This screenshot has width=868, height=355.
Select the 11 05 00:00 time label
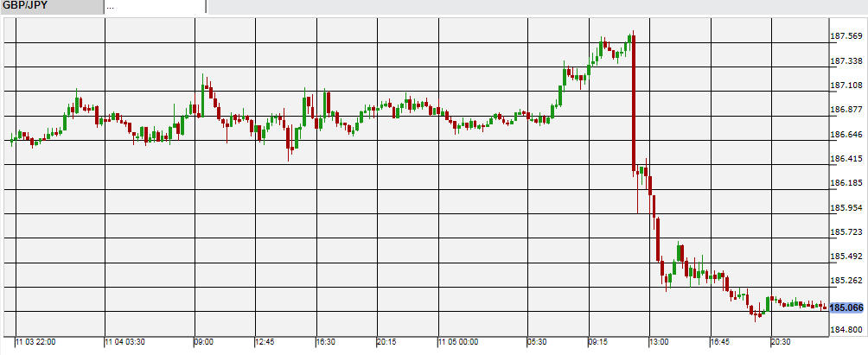[x=459, y=343]
